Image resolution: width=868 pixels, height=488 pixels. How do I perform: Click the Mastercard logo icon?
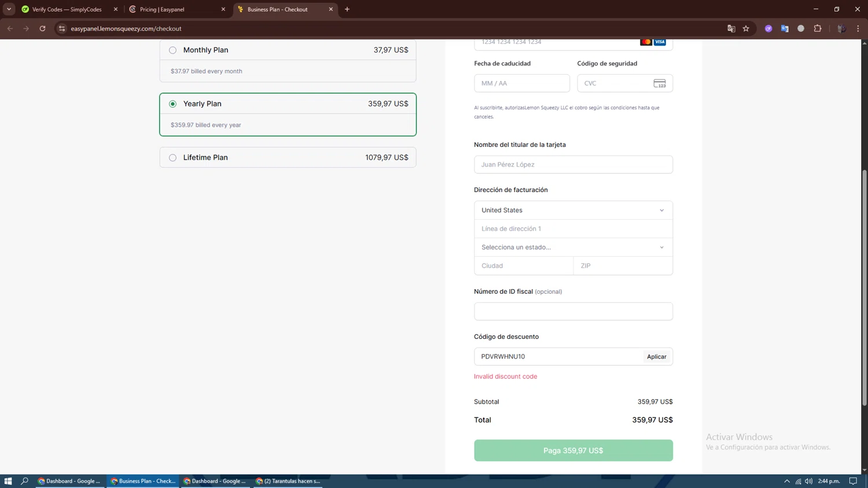coord(646,42)
